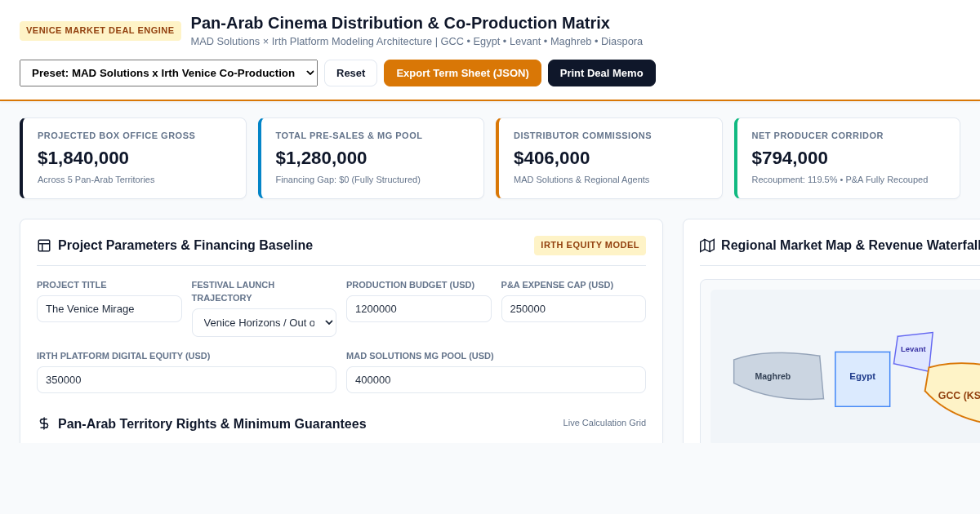Click the map icon beside Regional Market Map
Viewport: 980px width, 514px height.
707,246
